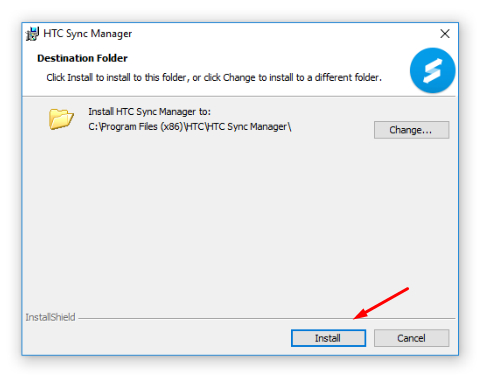The width and height of the screenshot is (477, 381).
Task: Open the Change... folder dialog
Action: point(411,130)
